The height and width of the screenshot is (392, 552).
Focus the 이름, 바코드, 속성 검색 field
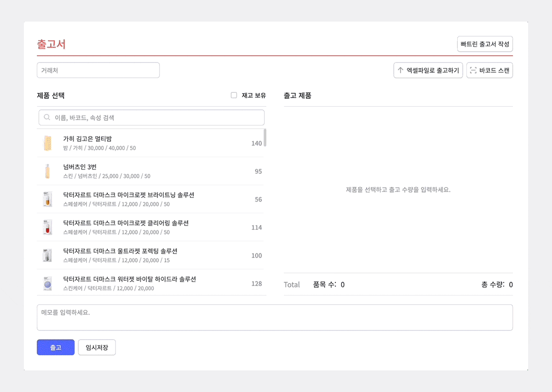tap(156, 118)
